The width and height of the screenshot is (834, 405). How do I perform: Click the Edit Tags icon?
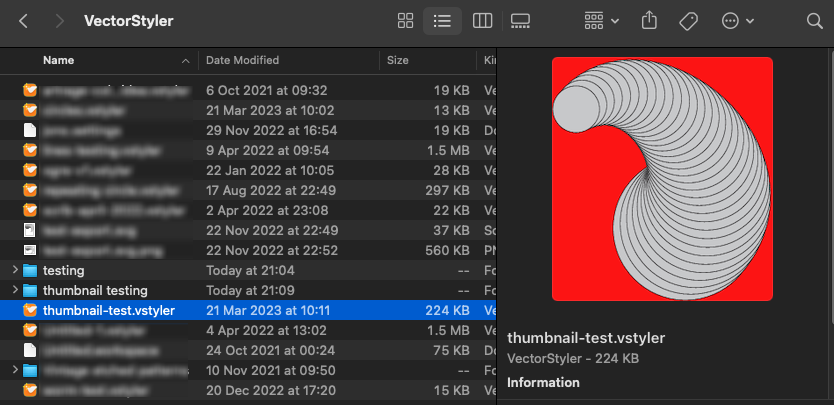click(688, 20)
